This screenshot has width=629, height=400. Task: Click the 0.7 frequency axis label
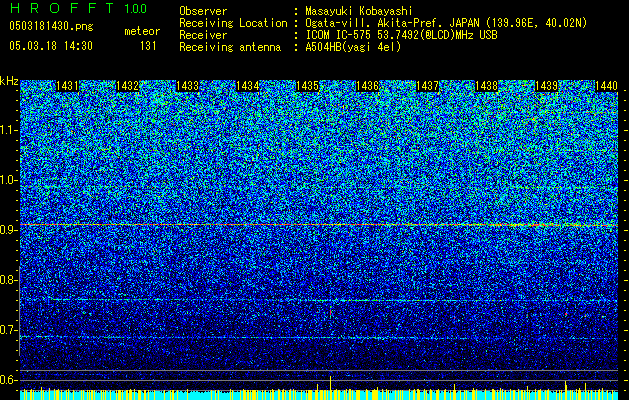pyautogui.click(x=8, y=330)
